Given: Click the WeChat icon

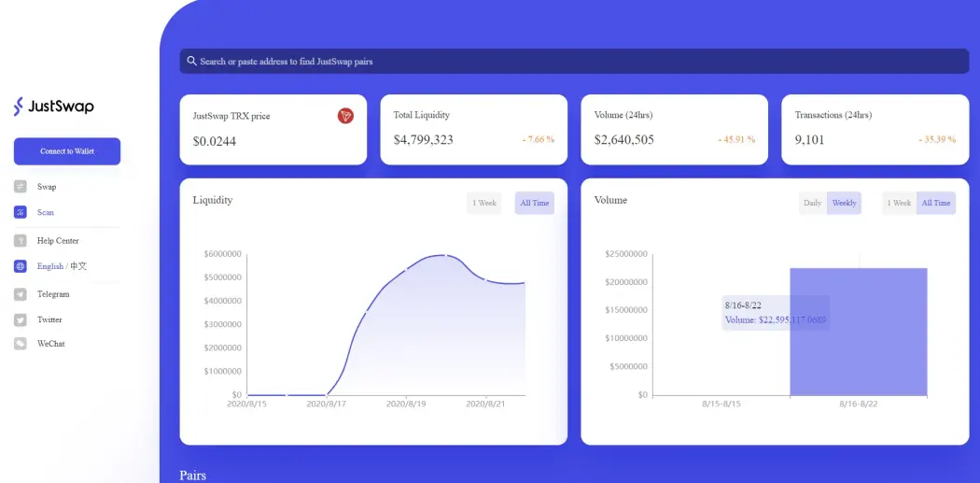Looking at the screenshot, I should (20, 344).
